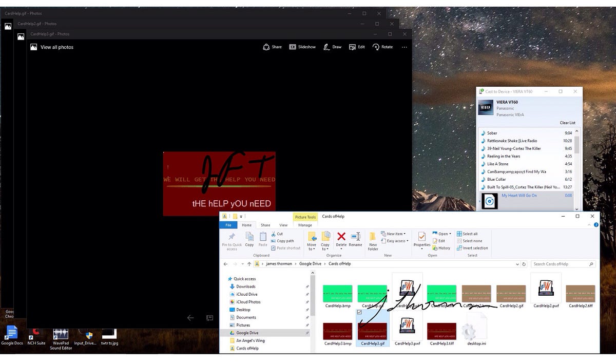This screenshot has width=616, height=364.
Task: Select Google Drive in the navigation pane
Action: point(247,333)
